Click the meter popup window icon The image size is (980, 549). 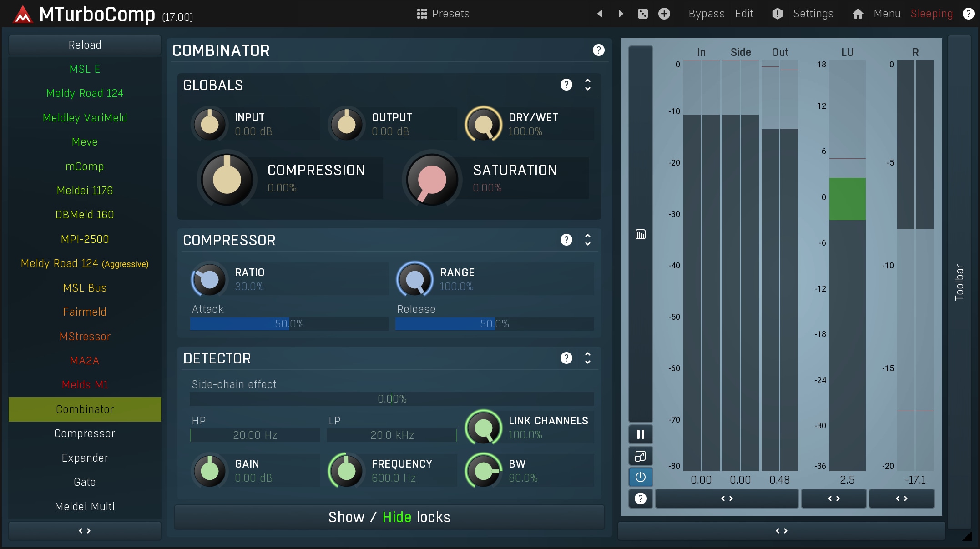(x=640, y=456)
